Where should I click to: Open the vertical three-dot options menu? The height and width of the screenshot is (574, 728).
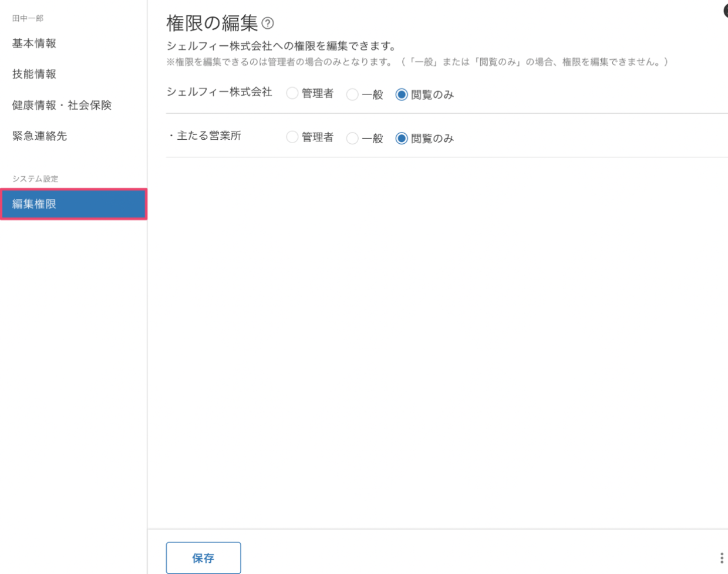click(723, 558)
